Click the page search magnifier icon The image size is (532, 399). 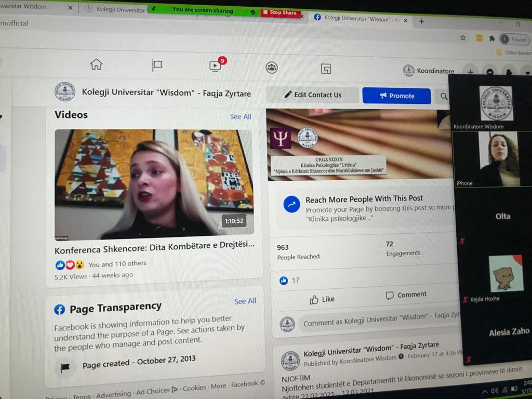(444, 96)
